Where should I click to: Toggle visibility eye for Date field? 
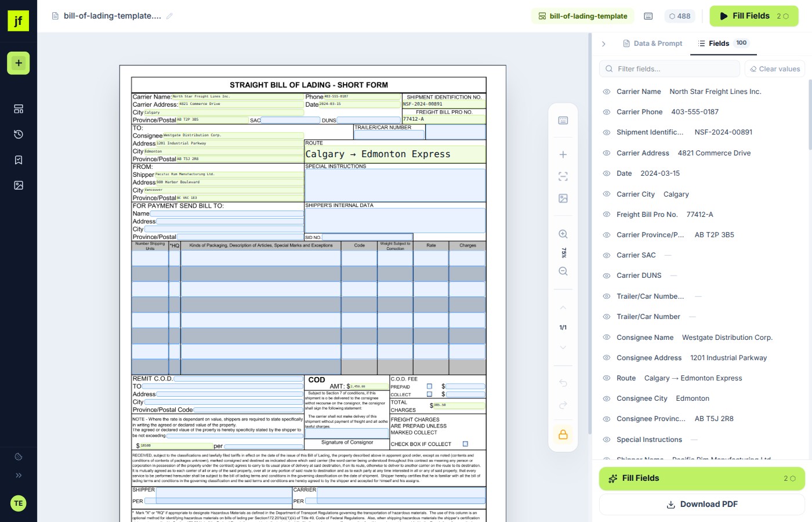(x=607, y=173)
